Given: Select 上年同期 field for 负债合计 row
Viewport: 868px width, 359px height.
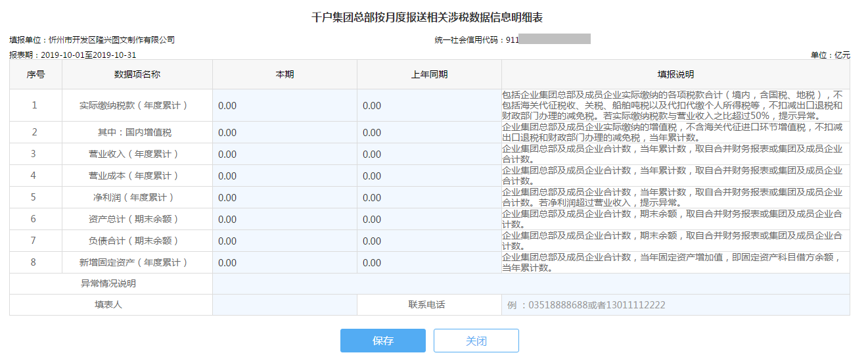Looking at the screenshot, I should 429,241.
